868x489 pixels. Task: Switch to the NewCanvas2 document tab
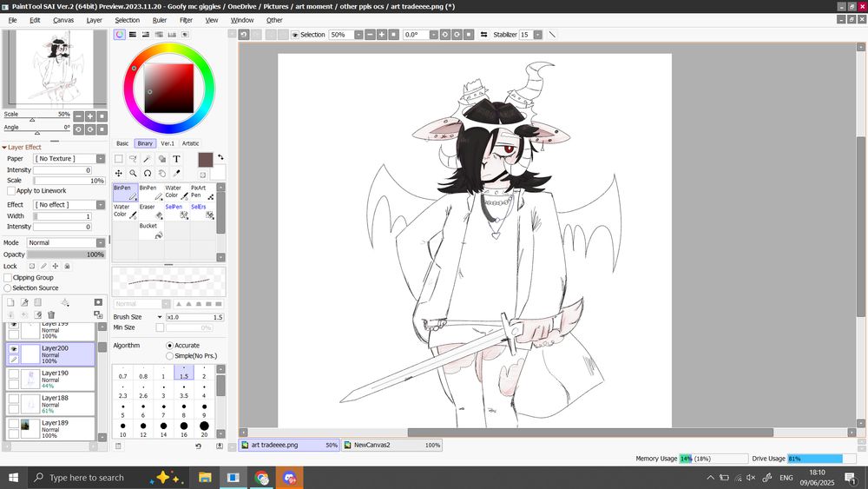click(391, 445)
